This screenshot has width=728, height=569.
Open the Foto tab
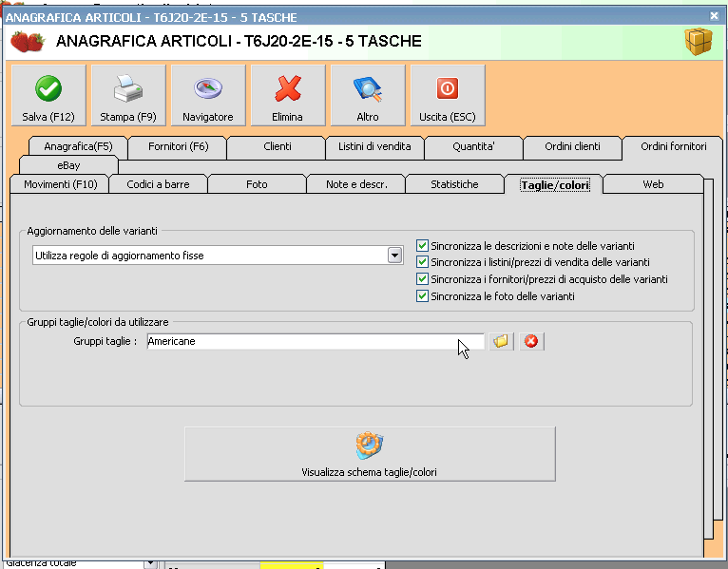pyautogui.click(x=257, y=184)
